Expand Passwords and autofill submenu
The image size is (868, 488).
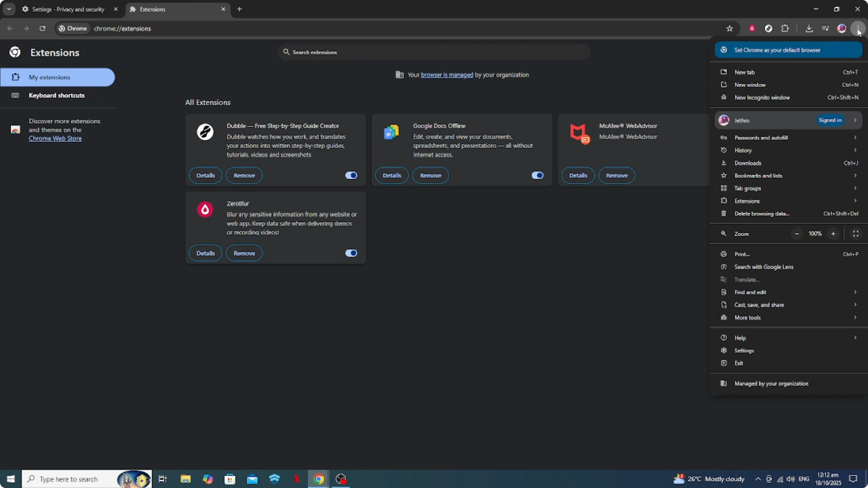click(789, 137)
